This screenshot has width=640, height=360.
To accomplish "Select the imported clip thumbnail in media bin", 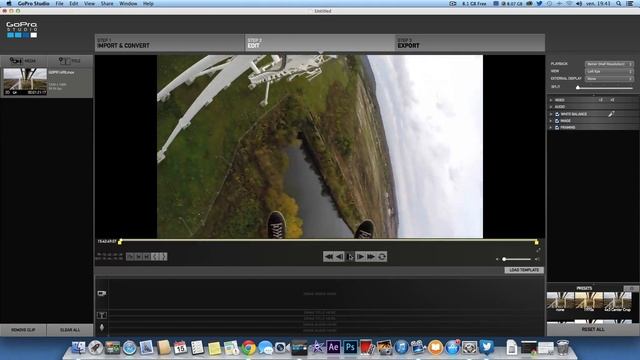I will click(x=25, y=82).
